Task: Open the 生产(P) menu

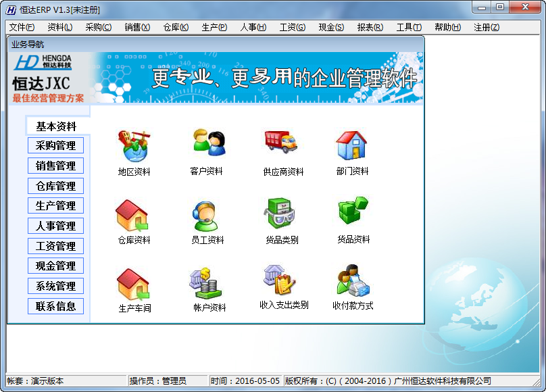Action: click(x=214, y=27)
